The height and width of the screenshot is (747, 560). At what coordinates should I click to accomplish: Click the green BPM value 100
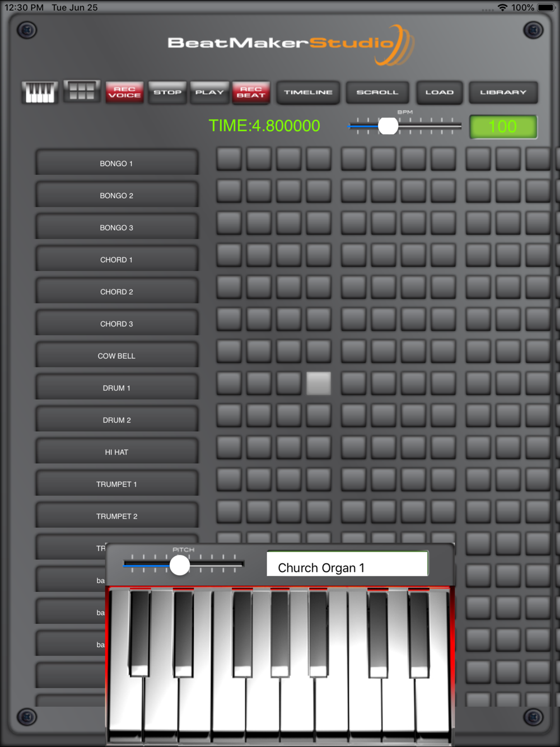(x=503, y=127)
